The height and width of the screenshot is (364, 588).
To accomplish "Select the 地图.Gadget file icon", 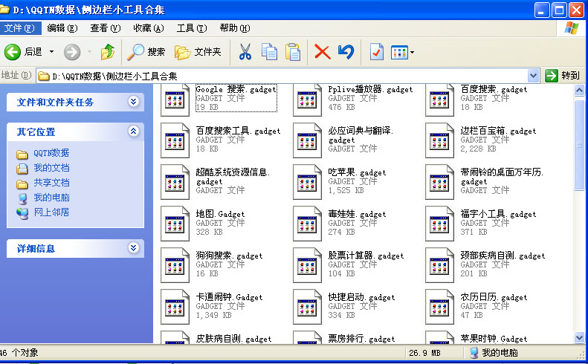I will [175, 224].
